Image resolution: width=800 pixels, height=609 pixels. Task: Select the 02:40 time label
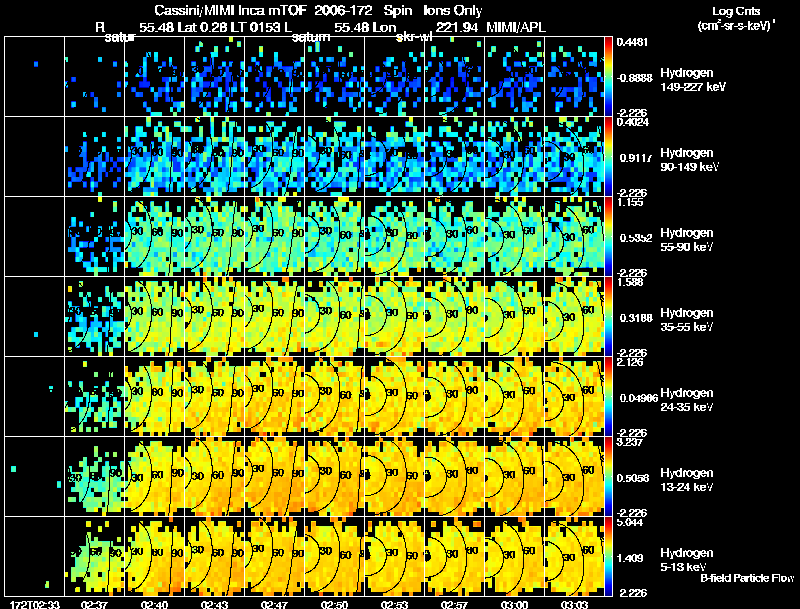click(x=154, y=604)
